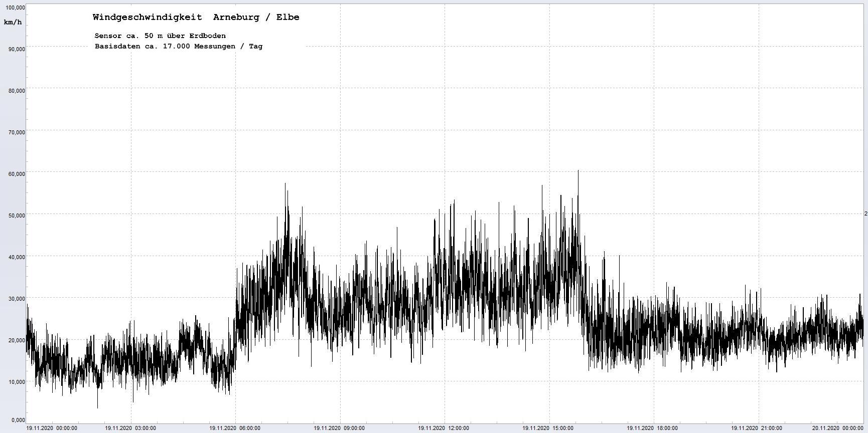Click the chart title Windgeschwindigkeit Arneburg / Elbe

pyautogui.click(x=196, y=17)
